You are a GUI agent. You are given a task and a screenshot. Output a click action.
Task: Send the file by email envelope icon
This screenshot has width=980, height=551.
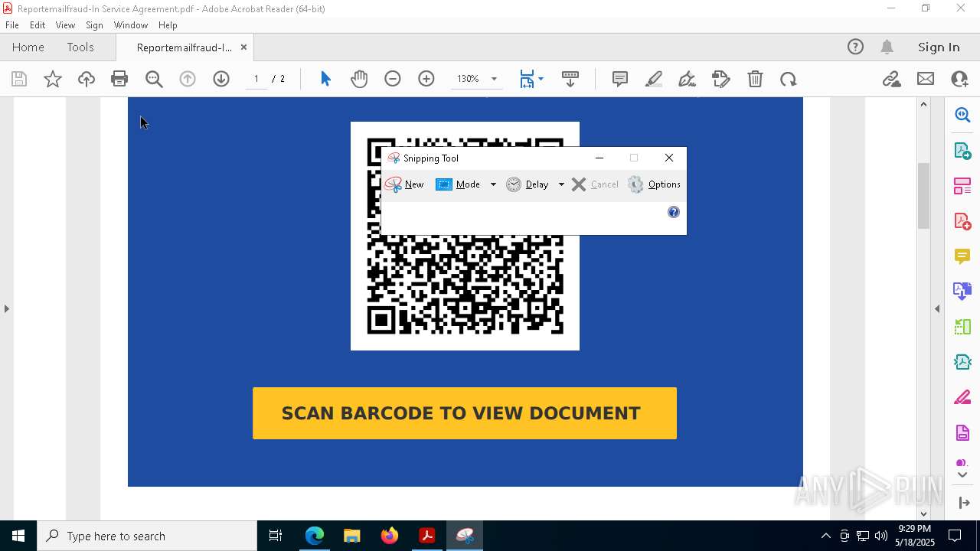tap(926, 79)
